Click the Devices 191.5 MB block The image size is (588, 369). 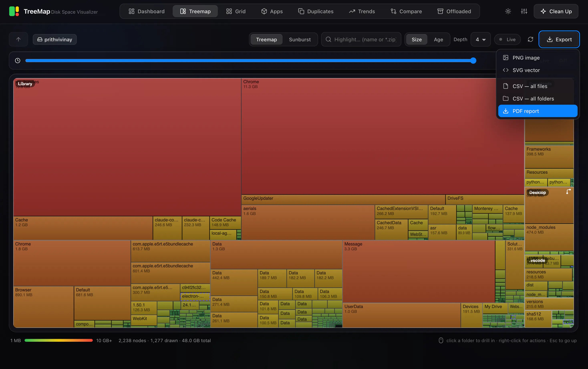(471, 315)
